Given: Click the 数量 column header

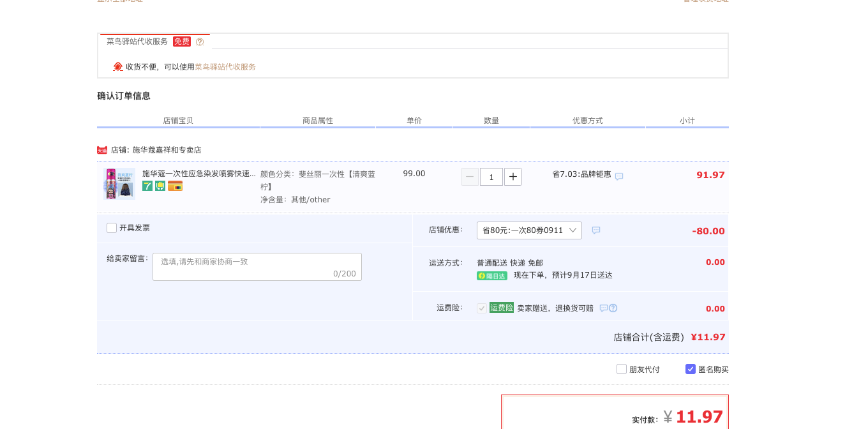Looking at the screenshot, I should coord(491,121).
